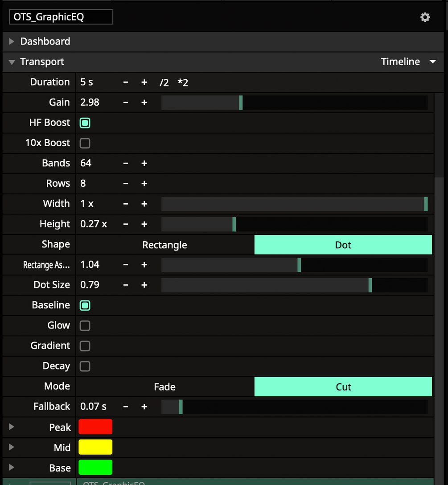The height and width of the screenshot is (485, 448).
Task: Enable the 10x Boost checkbox
Action: [x=85, y=143]
